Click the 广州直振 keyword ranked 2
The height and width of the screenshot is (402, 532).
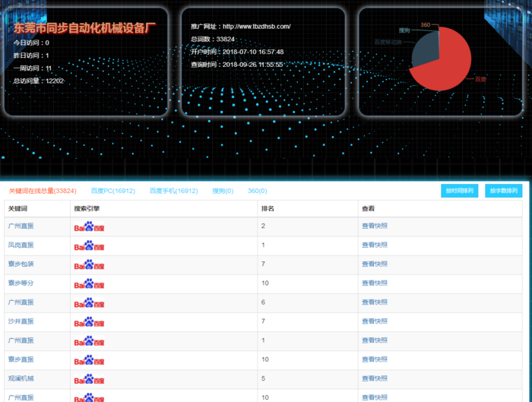click(21, 226)
